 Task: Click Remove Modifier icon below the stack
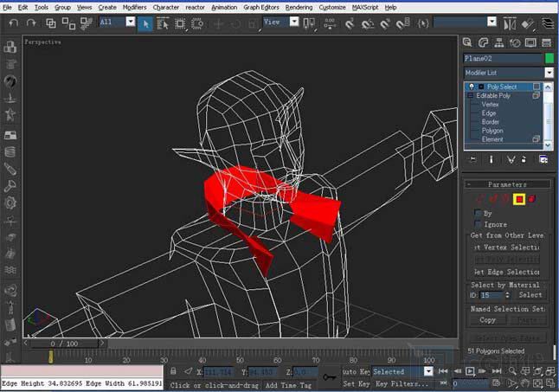524,159
